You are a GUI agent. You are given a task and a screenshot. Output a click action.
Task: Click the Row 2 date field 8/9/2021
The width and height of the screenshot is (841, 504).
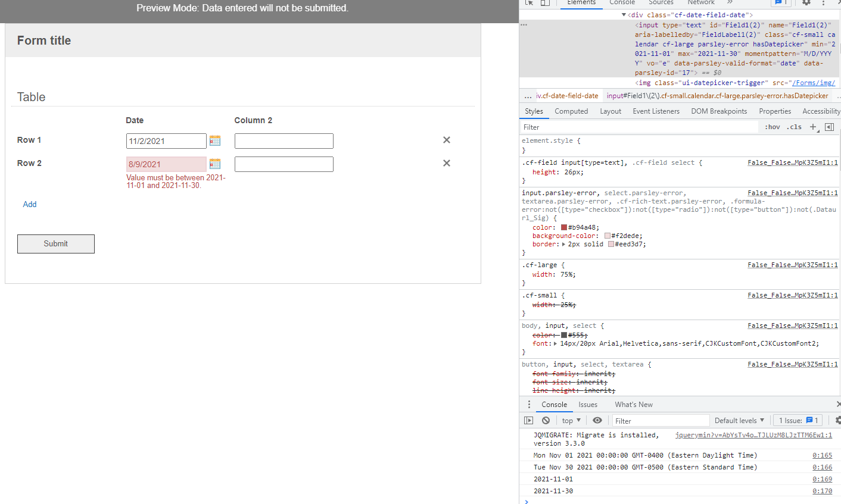point(166,164)
